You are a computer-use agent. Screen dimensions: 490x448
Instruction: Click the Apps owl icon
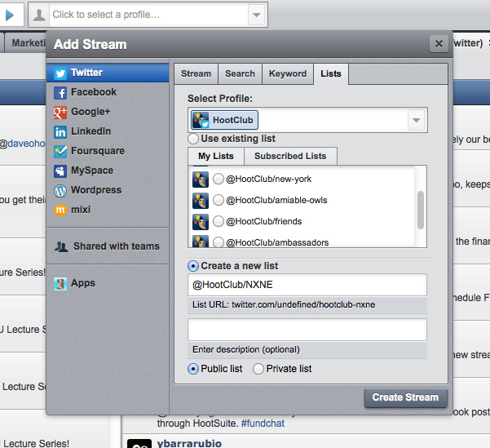60,284
